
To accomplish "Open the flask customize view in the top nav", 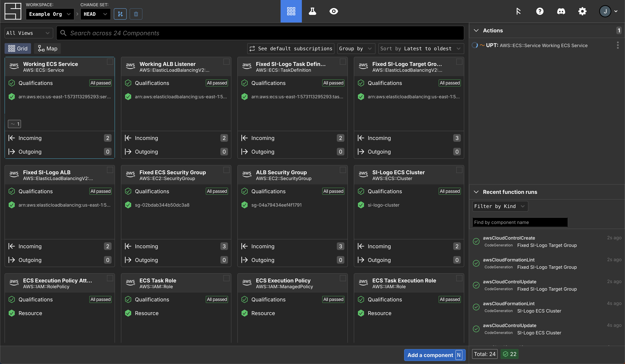I will (312, 11).
